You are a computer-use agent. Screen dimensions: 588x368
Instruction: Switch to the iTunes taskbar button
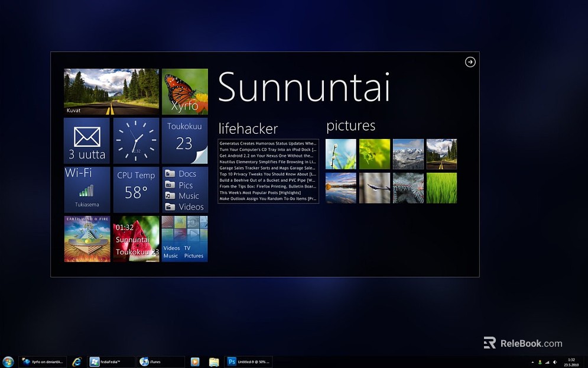point(160,361)
